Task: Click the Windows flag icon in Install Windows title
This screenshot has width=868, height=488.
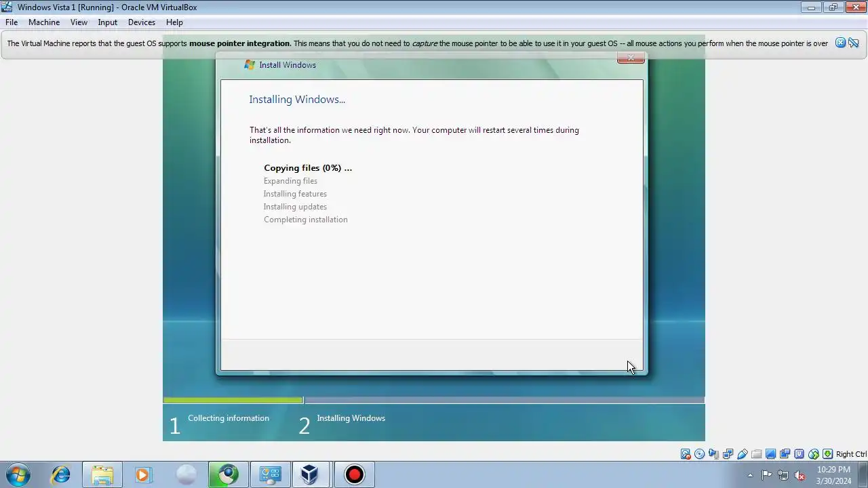Action: (250, 65)
